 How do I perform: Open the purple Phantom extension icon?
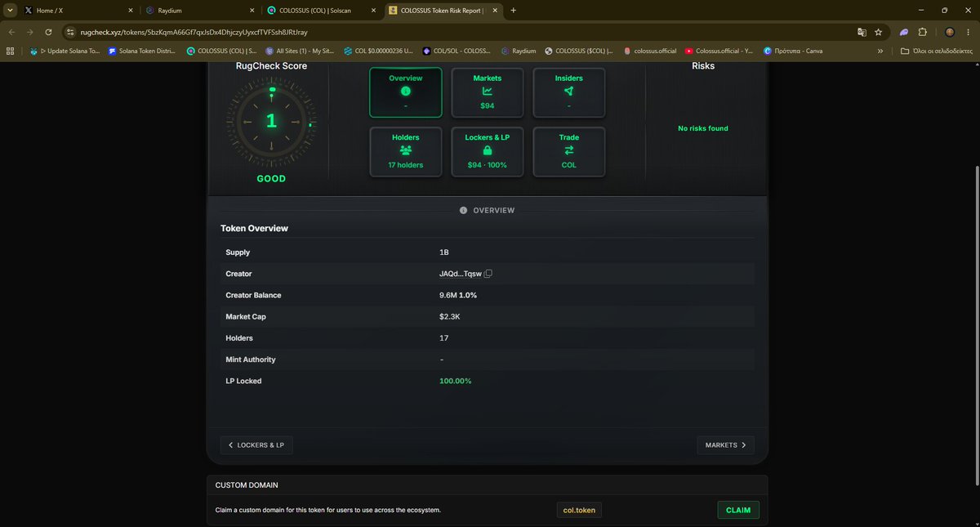pyautogui.click(x=904, y=32)
